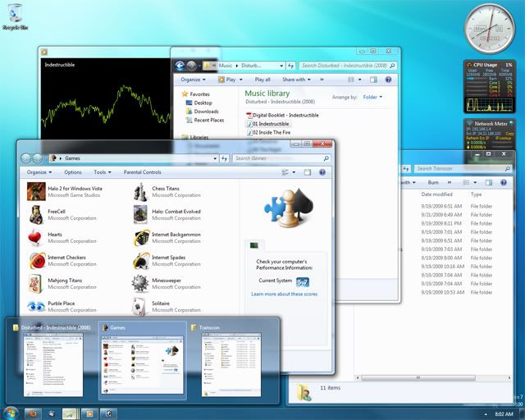The image size is (525, 420).
Task: Open the Organize dropdown in Games window
Action: pyautogui.click(x=39, y=172)
